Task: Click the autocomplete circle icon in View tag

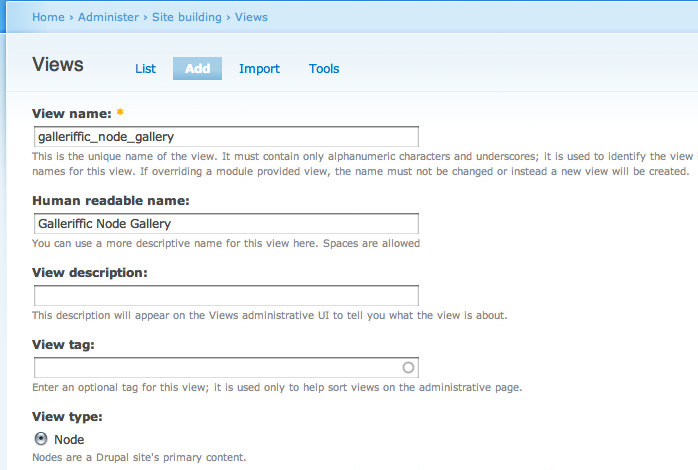Action: click(408, 368)
